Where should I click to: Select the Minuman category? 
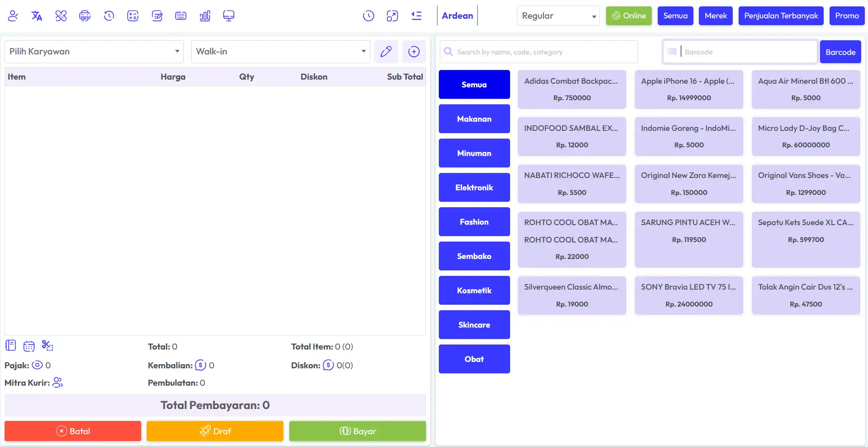pyautogui.click(x=474, y=153)
